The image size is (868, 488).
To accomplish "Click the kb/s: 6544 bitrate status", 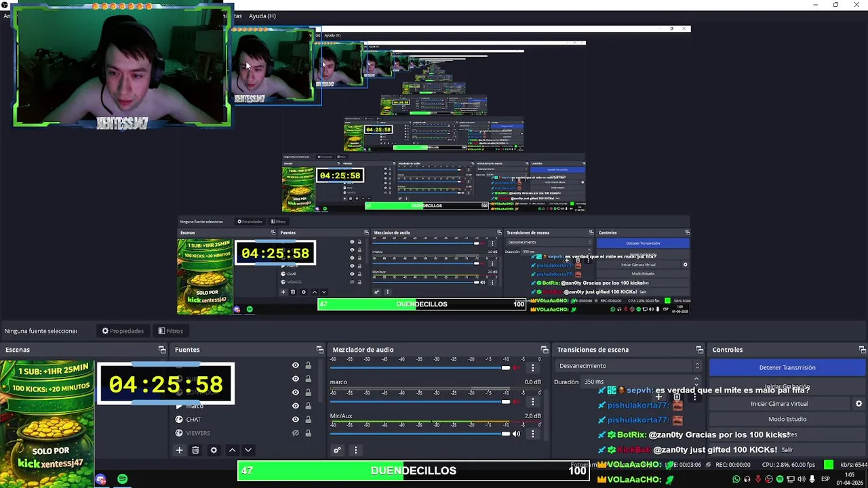I will click(854, 465).
